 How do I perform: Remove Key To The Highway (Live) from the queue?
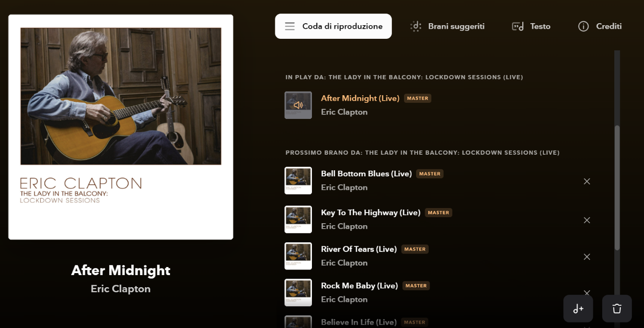pyautogui.click(x=587, y=220)
